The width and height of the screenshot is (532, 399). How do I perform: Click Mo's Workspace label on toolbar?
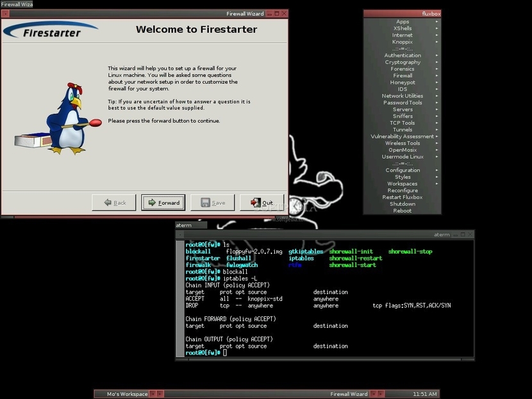[128, 394]
